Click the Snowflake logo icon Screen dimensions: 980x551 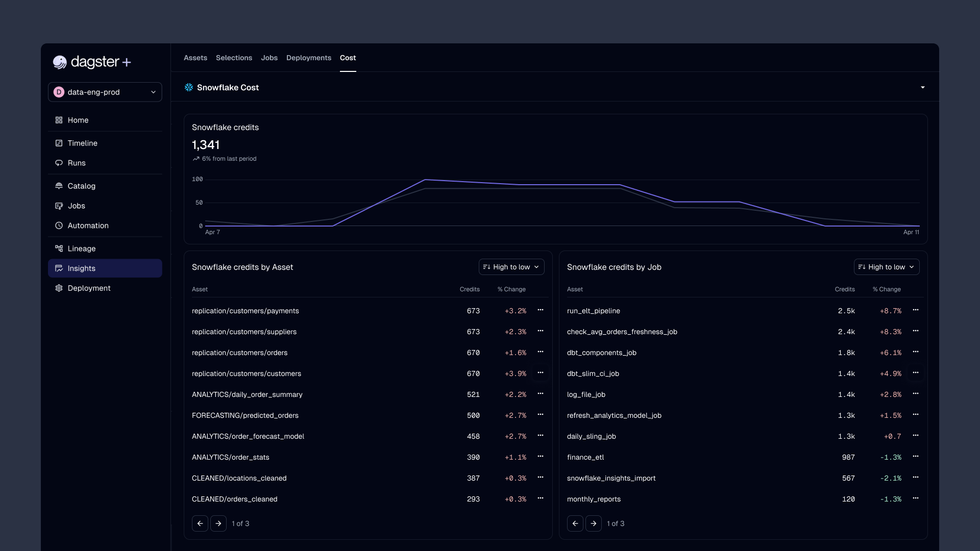tap(189, 87)
